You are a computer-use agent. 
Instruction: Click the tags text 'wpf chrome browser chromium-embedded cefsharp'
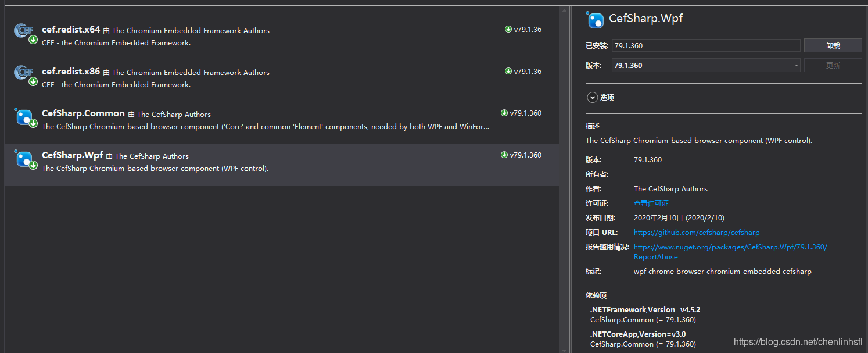click(723, 272)
